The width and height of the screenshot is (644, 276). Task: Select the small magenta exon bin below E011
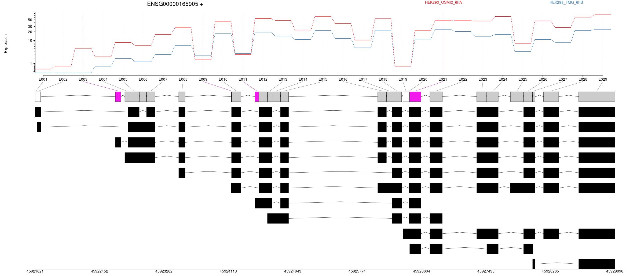click(x=257, y=97)
